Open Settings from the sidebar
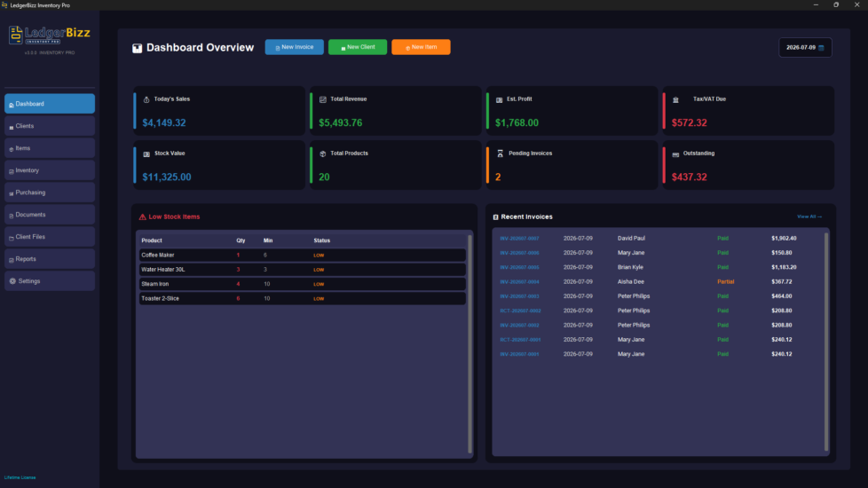Viewport: 868px width, 488px height. pyautogui.click(x=50, y=280)
